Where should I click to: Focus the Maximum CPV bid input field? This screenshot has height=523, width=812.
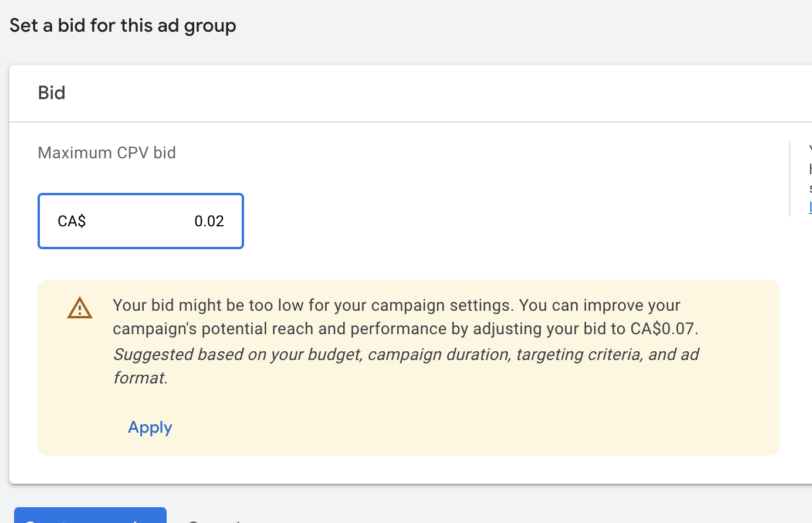[141, 221]
